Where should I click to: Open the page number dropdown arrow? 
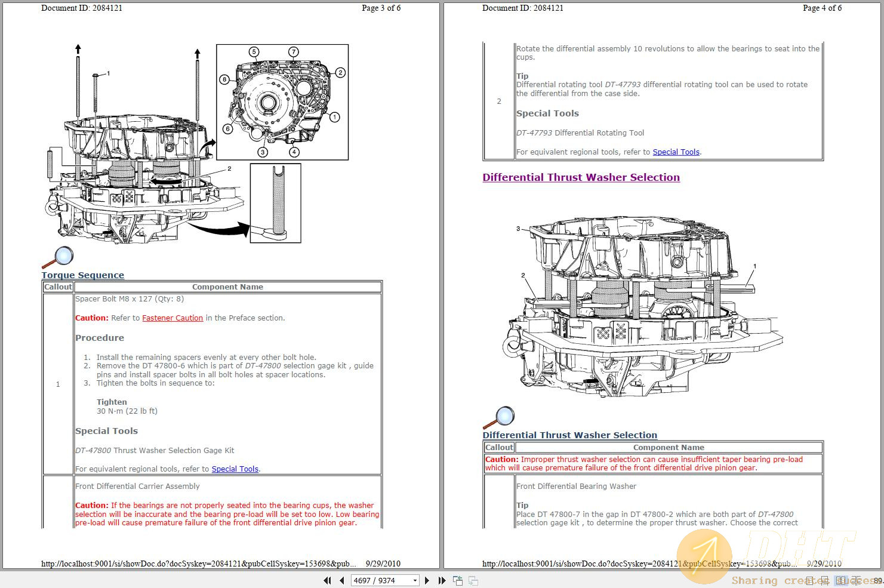click(415, 580)
